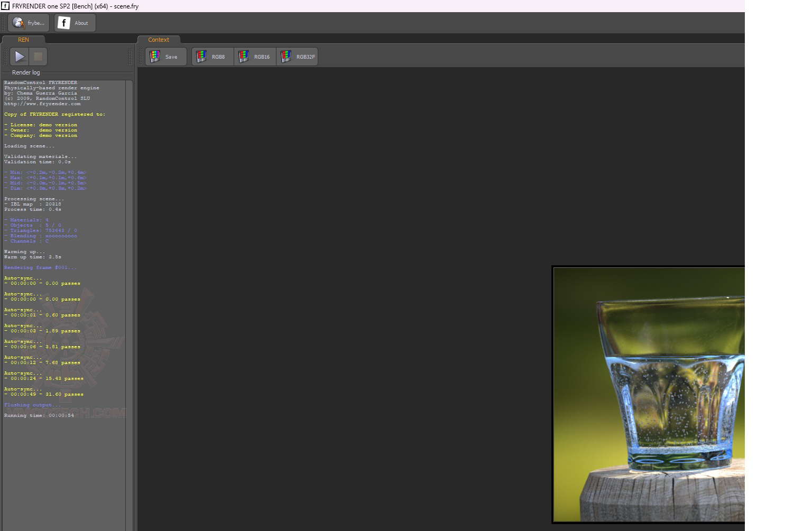This screenshot has height=531, width=812.
Task: Select the 'IBL map : 20318' line
Action: (x=33, y=204)
